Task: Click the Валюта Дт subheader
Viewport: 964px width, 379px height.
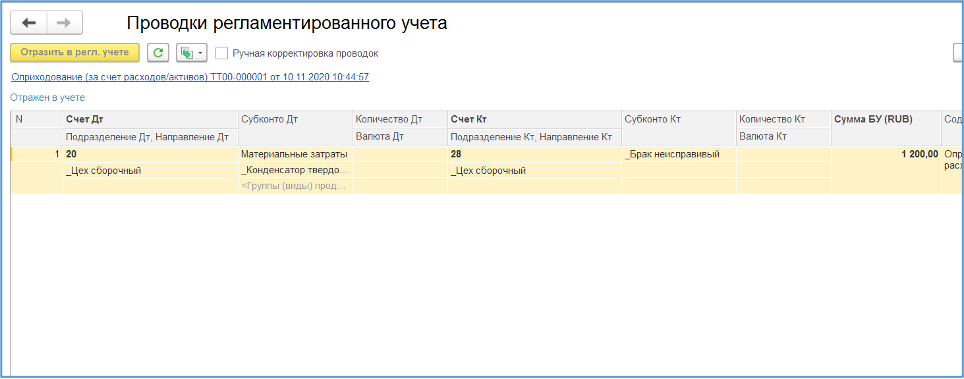Action: coord(400,137)
